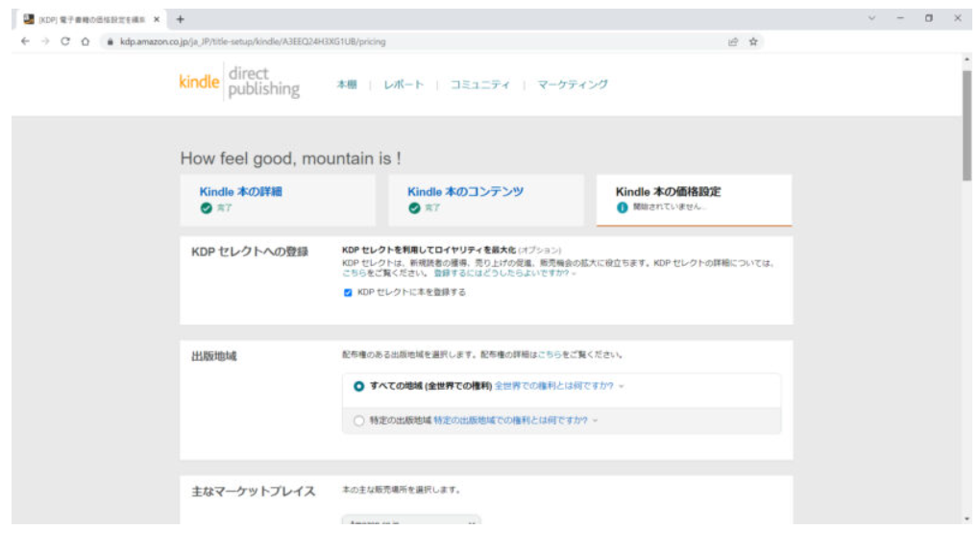The image size is (980, 554).
Task: Click the browser forward arrow
Action: tap(45, 41)
